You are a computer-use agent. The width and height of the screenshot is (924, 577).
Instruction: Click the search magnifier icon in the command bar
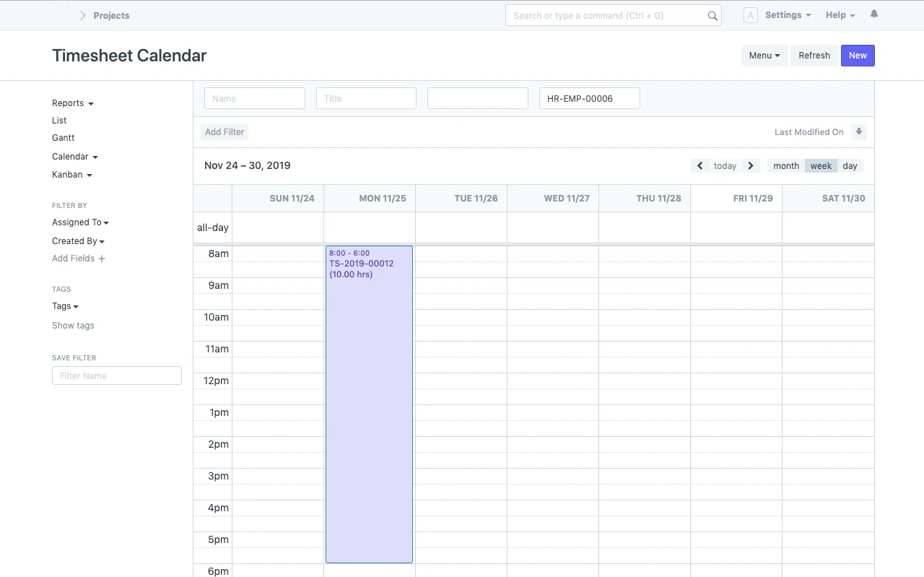tap(712, 15)
